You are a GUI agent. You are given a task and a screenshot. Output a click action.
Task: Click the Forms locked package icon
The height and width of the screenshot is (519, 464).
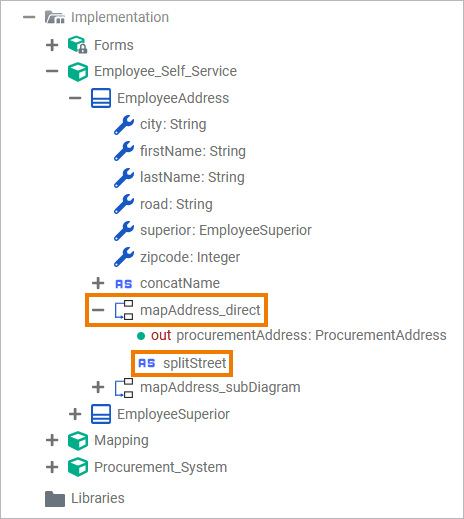(x=77, y=45)
